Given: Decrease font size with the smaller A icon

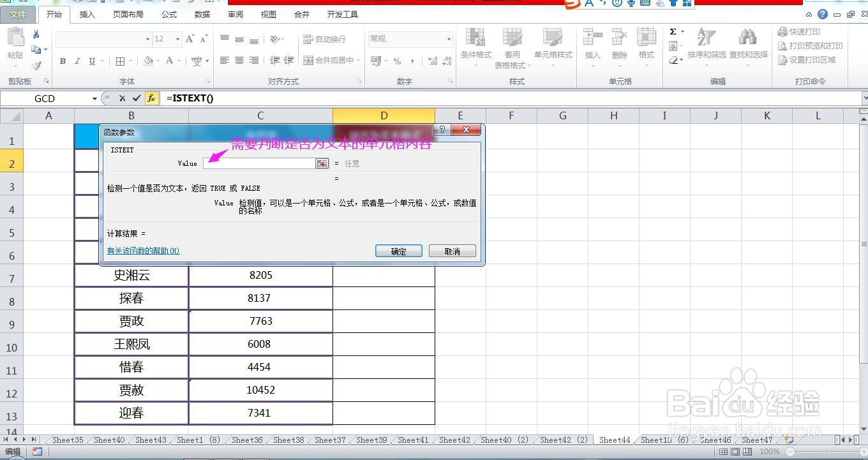Looking at the screenshot, I should coord(204,39).
